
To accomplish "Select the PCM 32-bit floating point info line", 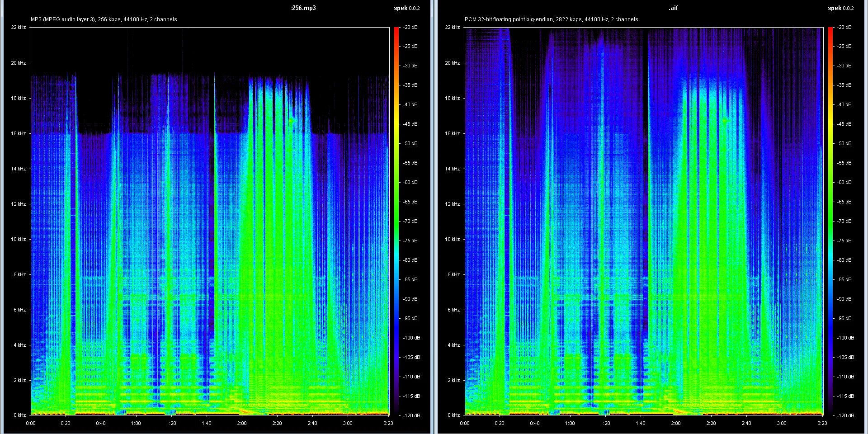I will pyautogui.click(x=552, y=19).
